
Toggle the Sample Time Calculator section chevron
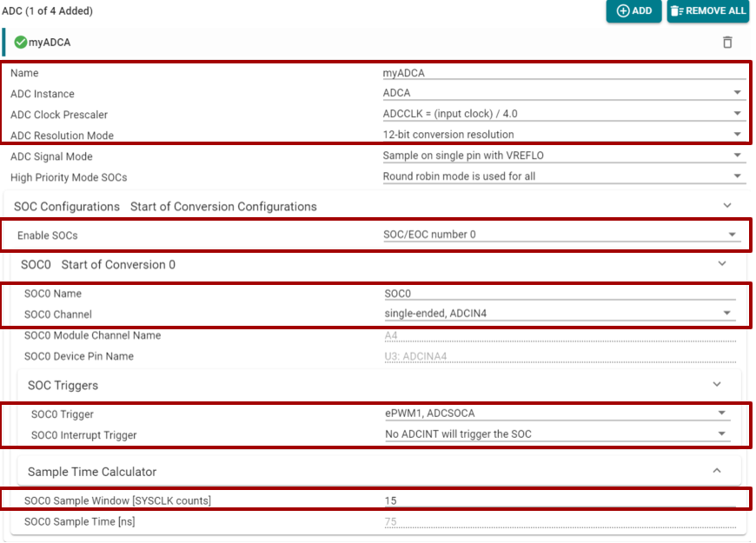click(x=717, y=471)
